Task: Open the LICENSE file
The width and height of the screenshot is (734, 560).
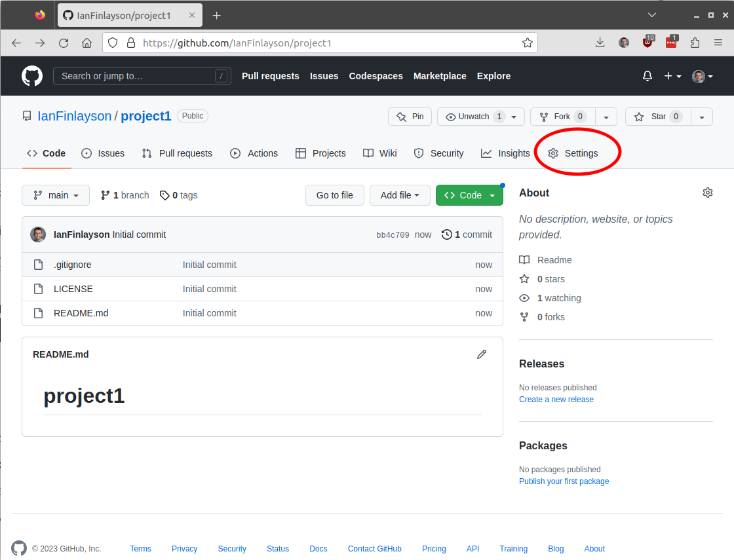Action: pyautogui.click(x=73, y=289)
